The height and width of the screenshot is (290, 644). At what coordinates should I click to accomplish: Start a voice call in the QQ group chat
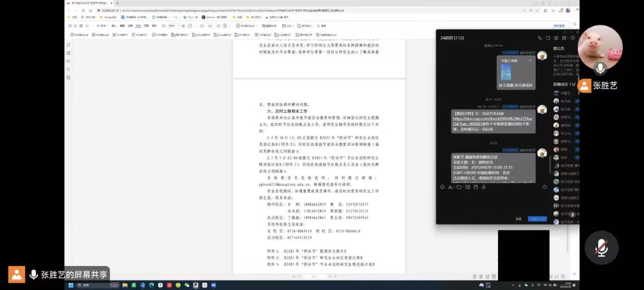tap(540, 38)
